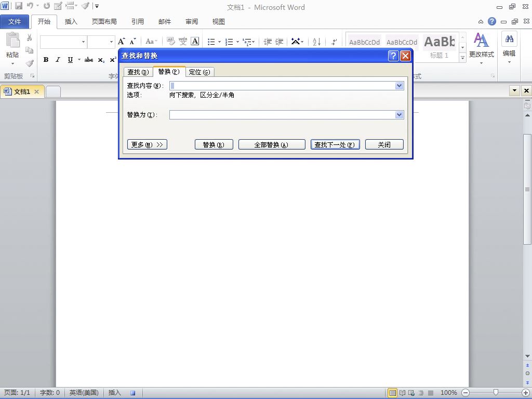Click the Replace All (全部替换) button
532x399 pixels.
click(272, 144)
